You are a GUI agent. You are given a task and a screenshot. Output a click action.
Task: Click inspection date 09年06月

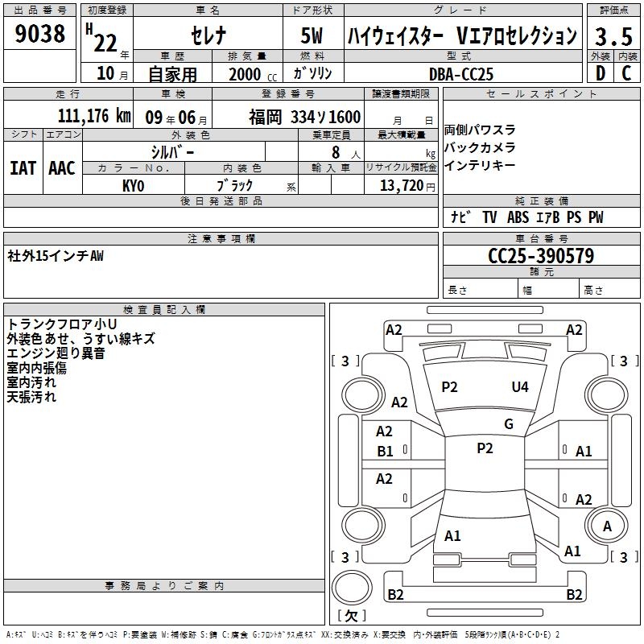click(x=176, y=118)
